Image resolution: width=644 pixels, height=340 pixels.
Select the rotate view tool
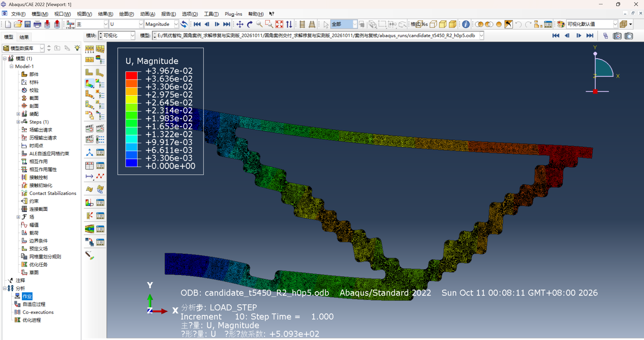coord(250,24)
